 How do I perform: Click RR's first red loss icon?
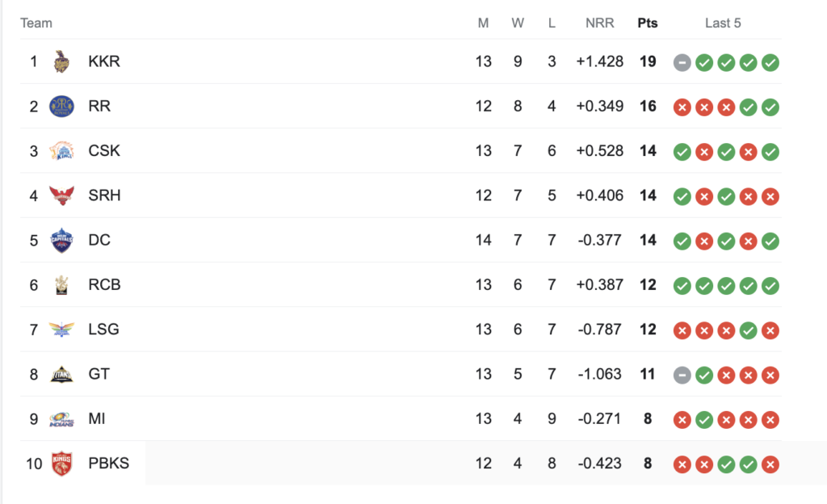(x=682, y=107)
